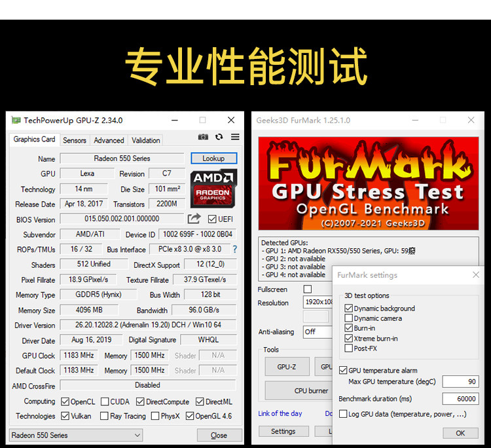This screenshot has width=491, height=448.
Task: Confirm settings with the OK button
Action: click(460, 433)
